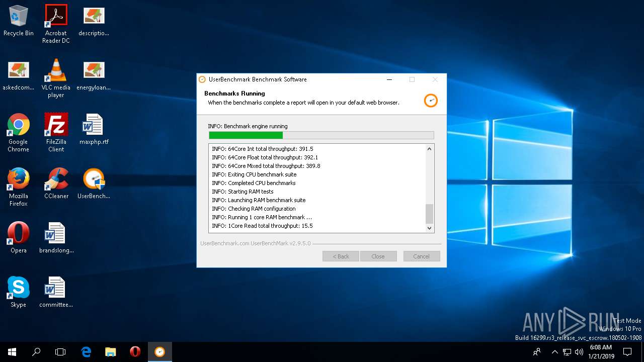644x362 pixels.
Task: Click the log list scrollbar thumb
Action: (x=429, y=214)
